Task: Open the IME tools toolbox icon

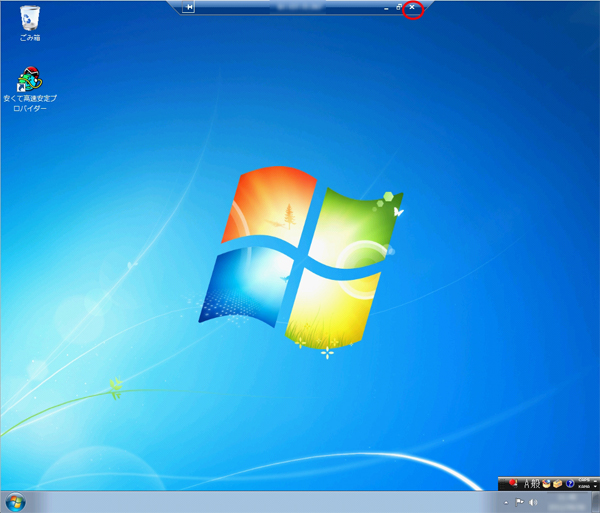Action: (x=558, y=484)
